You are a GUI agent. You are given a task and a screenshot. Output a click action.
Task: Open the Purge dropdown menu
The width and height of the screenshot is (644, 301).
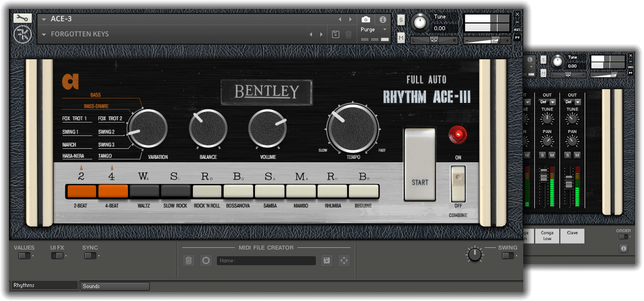point(374,30)
